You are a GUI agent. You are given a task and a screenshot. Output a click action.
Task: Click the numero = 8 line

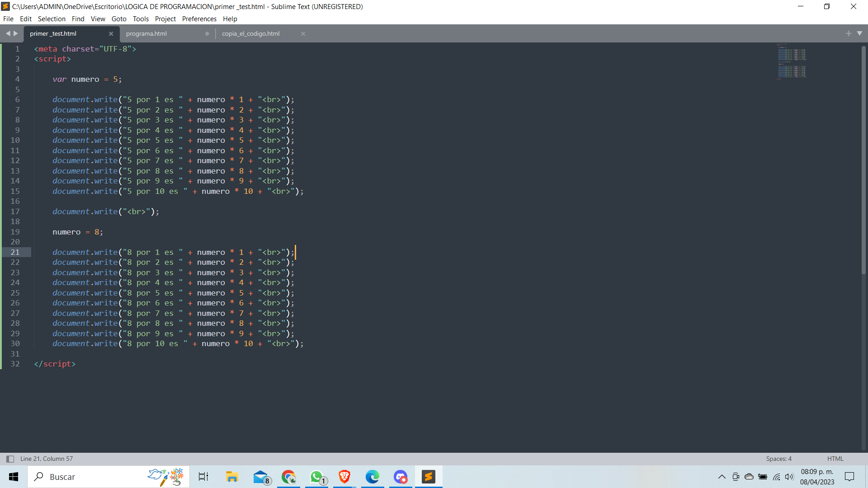[x=78, y=232]
